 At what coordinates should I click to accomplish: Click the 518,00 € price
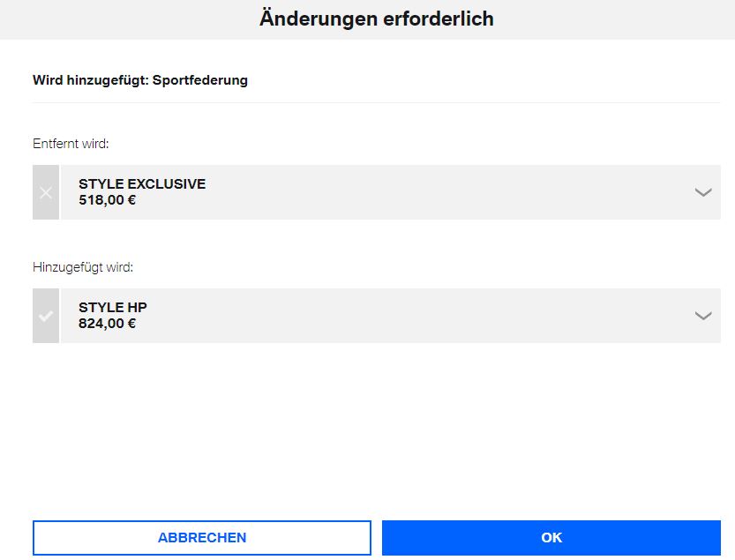coord(107,200)
